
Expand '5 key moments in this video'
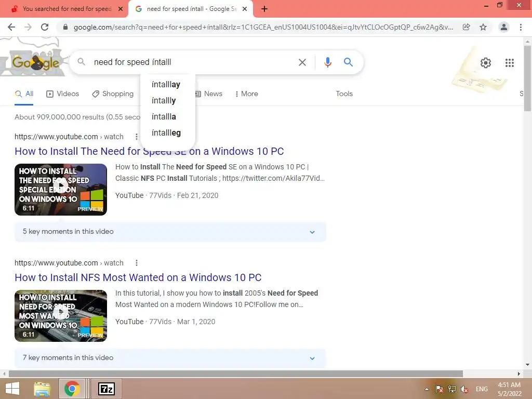[x=170, y=232]
